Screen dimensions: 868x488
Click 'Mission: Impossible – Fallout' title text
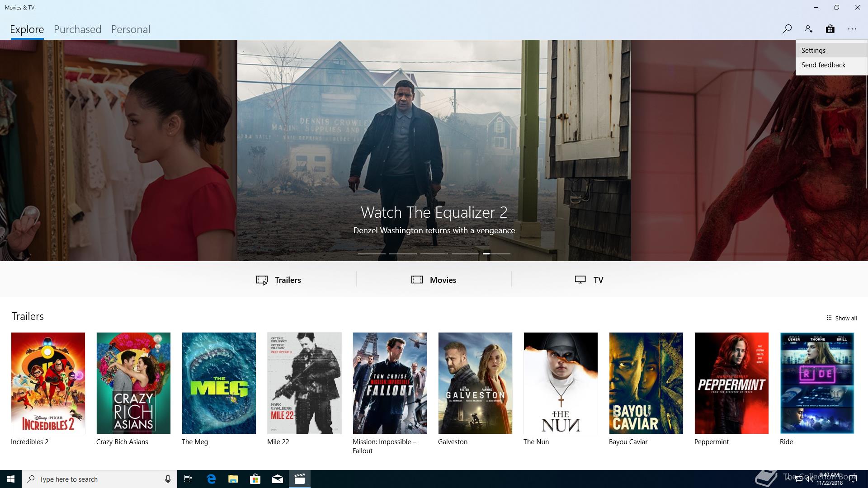384,446
